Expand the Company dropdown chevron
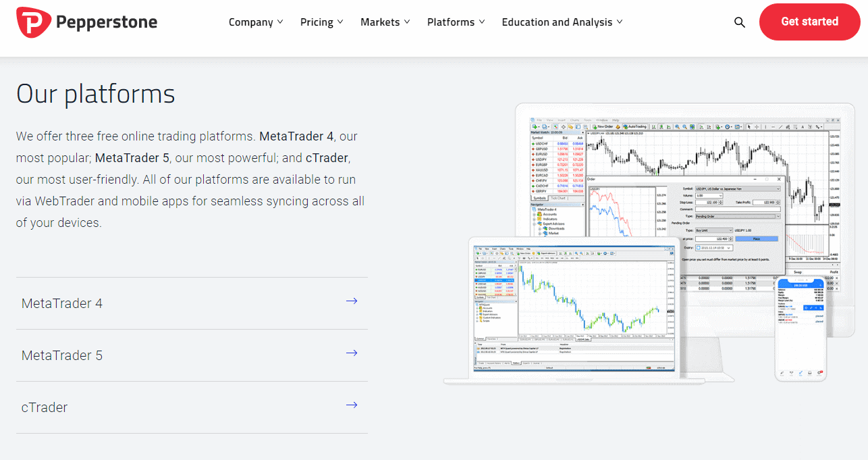This screenshot has height=460, width=868. [281, 22]
